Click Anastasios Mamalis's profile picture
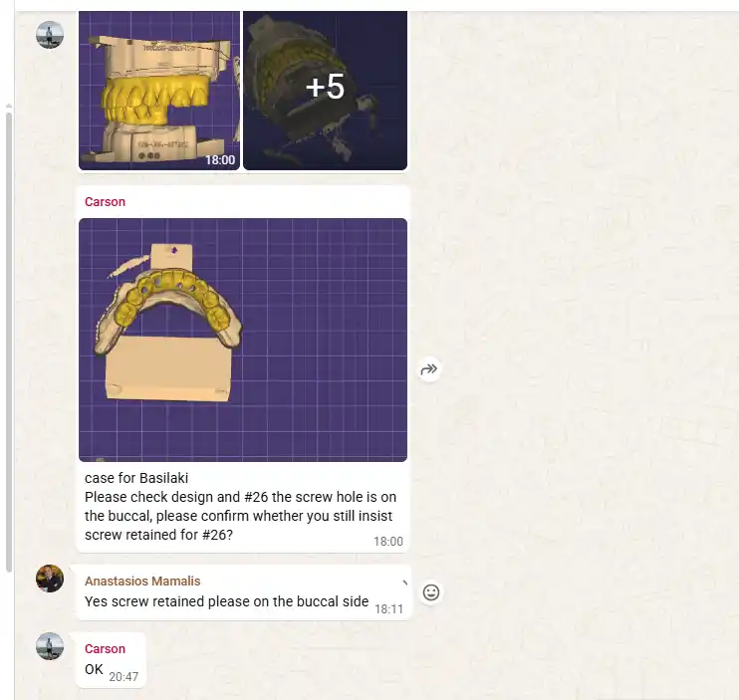This screenshot has height=700, width=739. tap(50, 579)
